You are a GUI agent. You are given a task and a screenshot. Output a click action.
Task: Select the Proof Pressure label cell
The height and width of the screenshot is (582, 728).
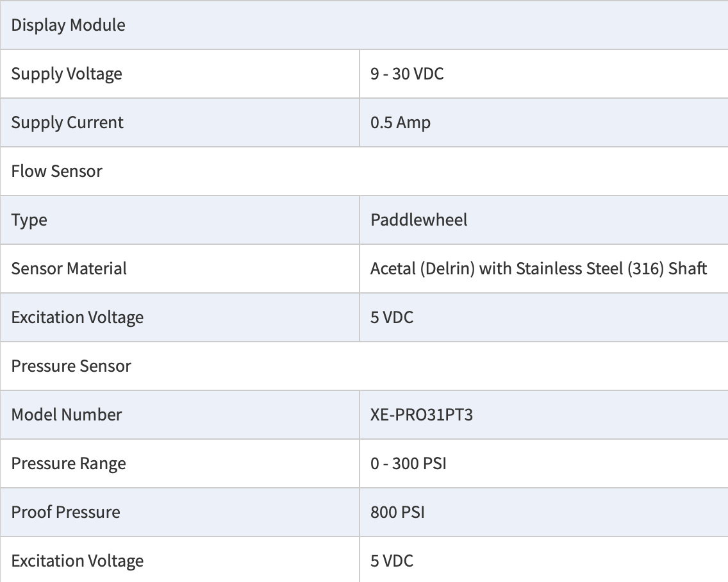pyautogui.click(x=65, y=513)
